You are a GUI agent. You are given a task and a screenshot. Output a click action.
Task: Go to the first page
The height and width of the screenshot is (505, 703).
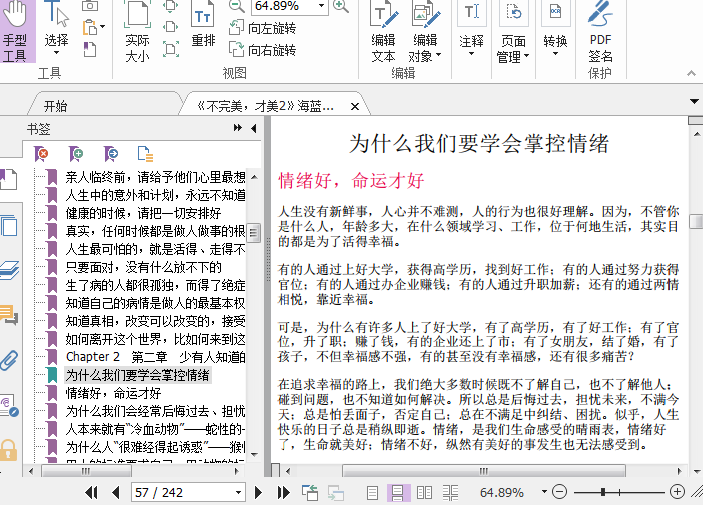pyautogui.click(x=91, y=493)
